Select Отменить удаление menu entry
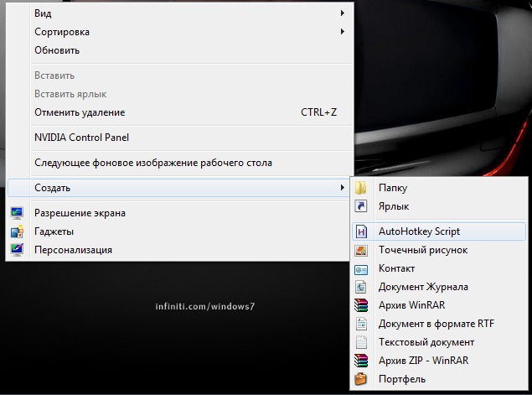 pos(178,112)
